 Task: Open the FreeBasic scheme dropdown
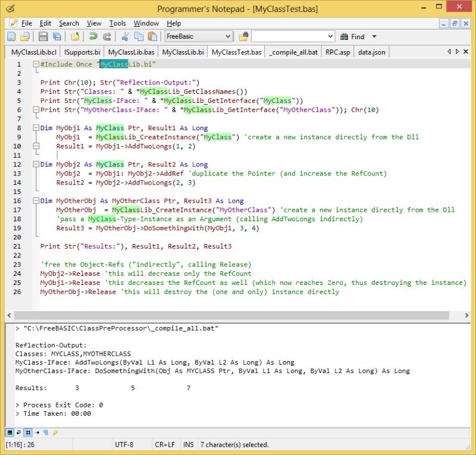pyautogui.click(x=228, y=36)
